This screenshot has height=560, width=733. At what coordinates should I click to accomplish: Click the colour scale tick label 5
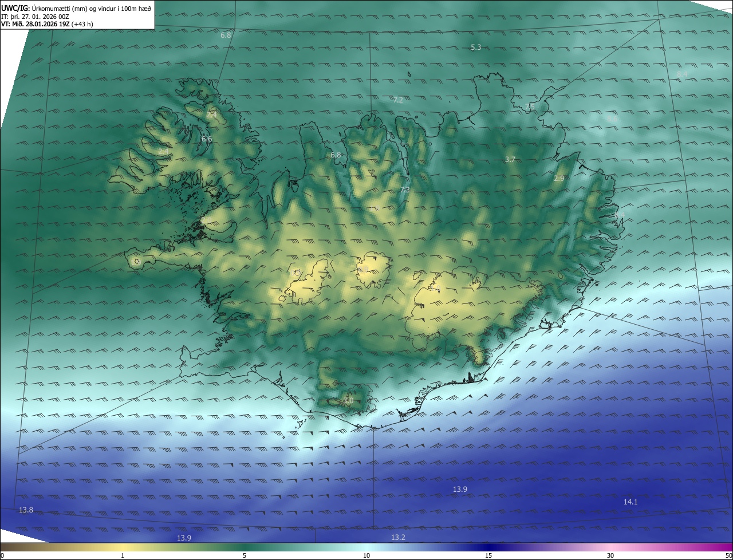click(245, 556)
